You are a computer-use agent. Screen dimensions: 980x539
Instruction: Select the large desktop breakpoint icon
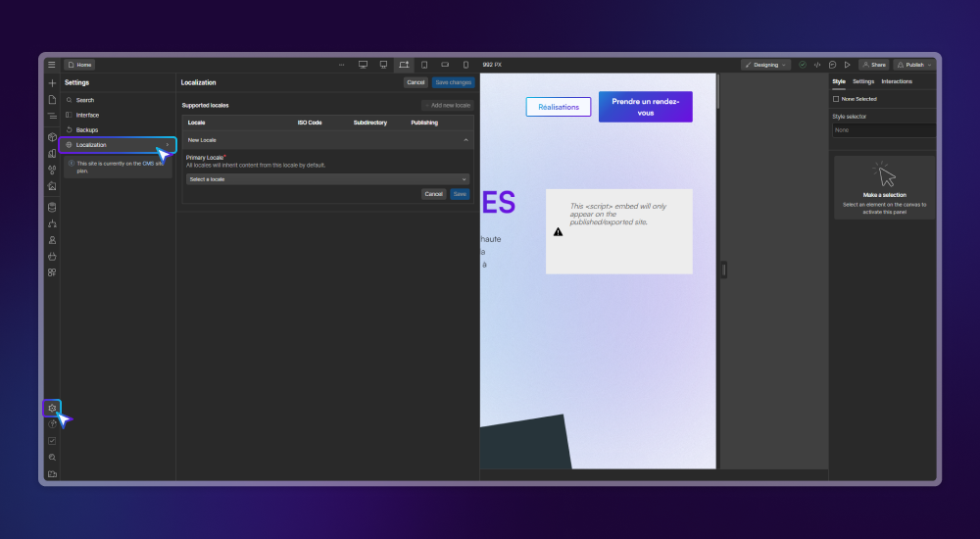pos(363,65)
